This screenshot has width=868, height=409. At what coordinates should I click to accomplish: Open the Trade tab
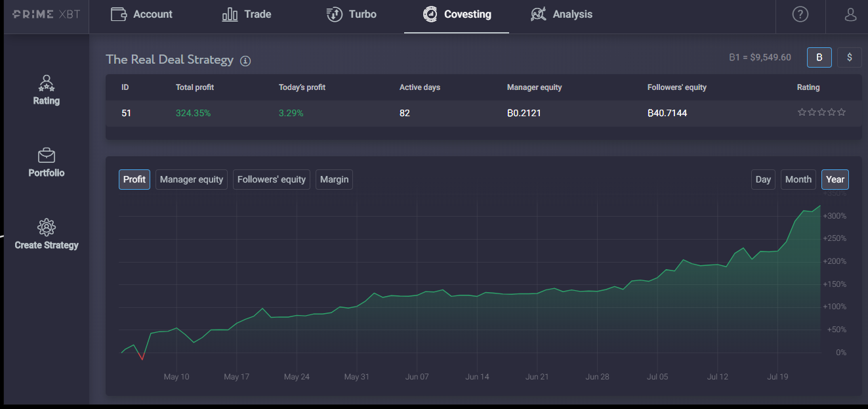(x=247, y=14)
